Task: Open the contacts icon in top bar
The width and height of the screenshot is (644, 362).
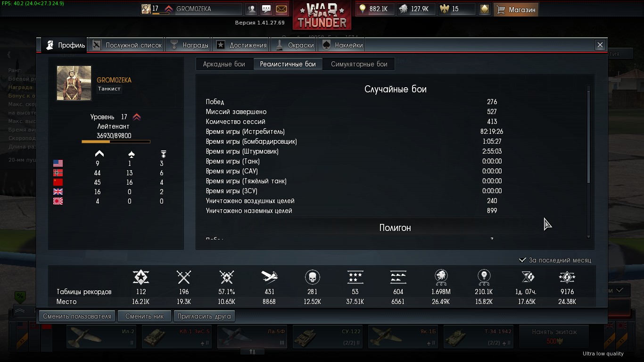Action: [x=252, y=9]
